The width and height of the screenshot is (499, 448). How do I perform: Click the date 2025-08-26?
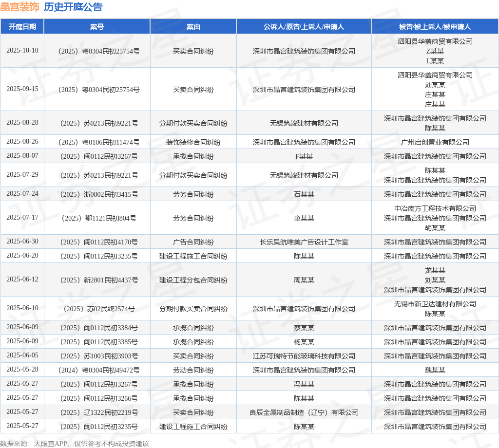(22, 142)
